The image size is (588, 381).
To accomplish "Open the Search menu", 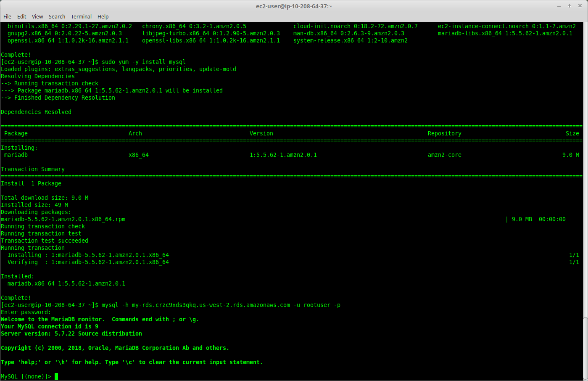I will (57, 16).
